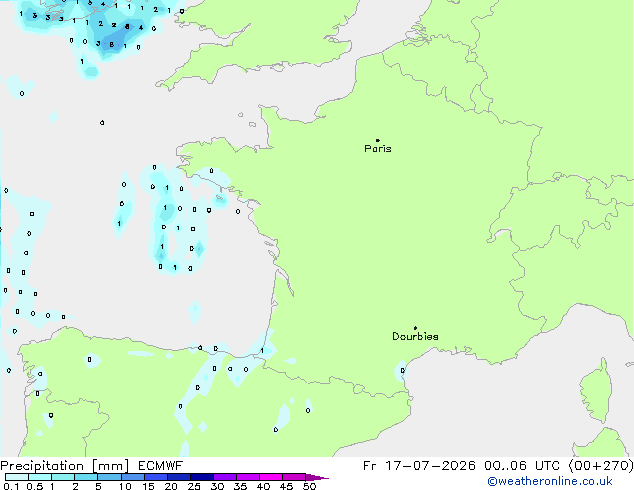634x490 pixels.
Task: Click the 0.5 legend scale value
Action: [35, 486]
